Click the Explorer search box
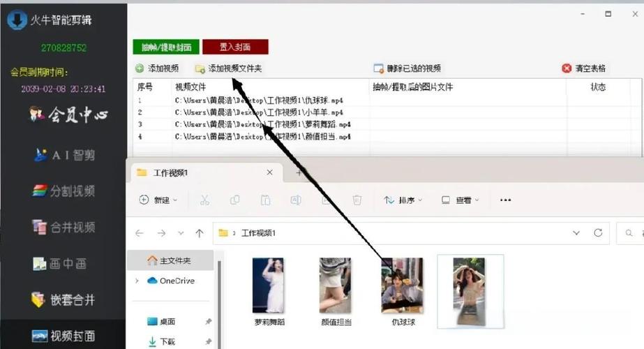Viewport: 644px width, 349px height. tap(631, 233)
